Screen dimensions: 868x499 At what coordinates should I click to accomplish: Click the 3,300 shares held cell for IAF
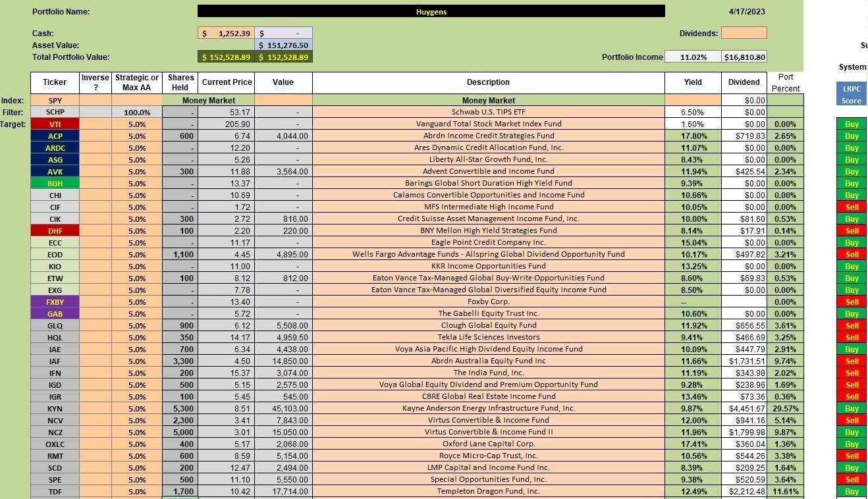(x=180, y=361)
